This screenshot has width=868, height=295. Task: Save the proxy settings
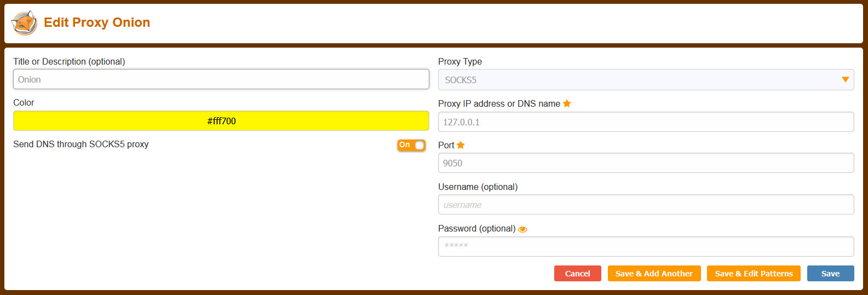pyautogui.click(x=830, y=274)
